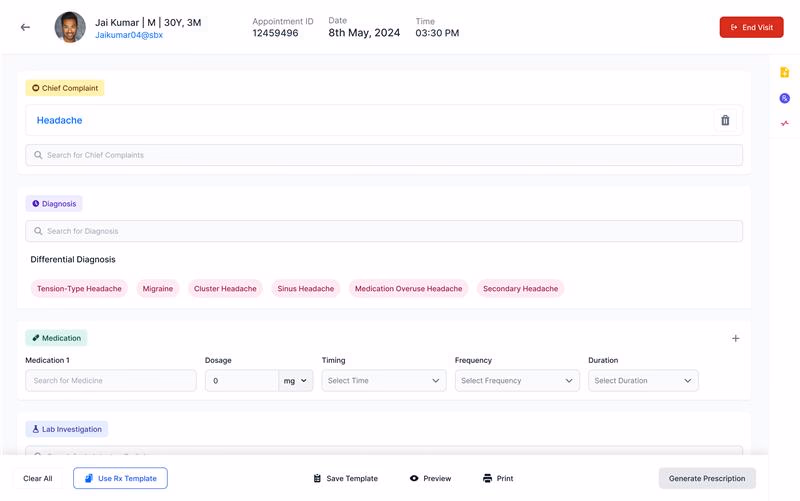The image size is (800, 501).
Task: Click the date 8th May, 2024
Action: click(364, 33)
